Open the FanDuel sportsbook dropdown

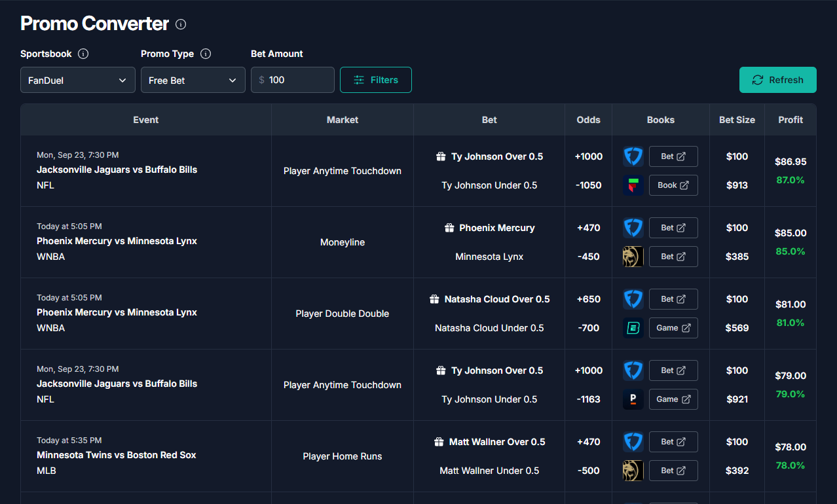click(78, 80)
